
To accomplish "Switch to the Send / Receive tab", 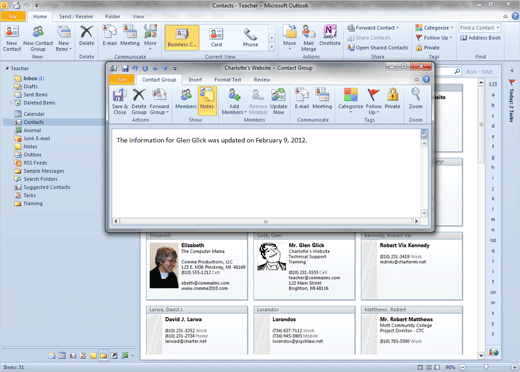I will [76, 16].
